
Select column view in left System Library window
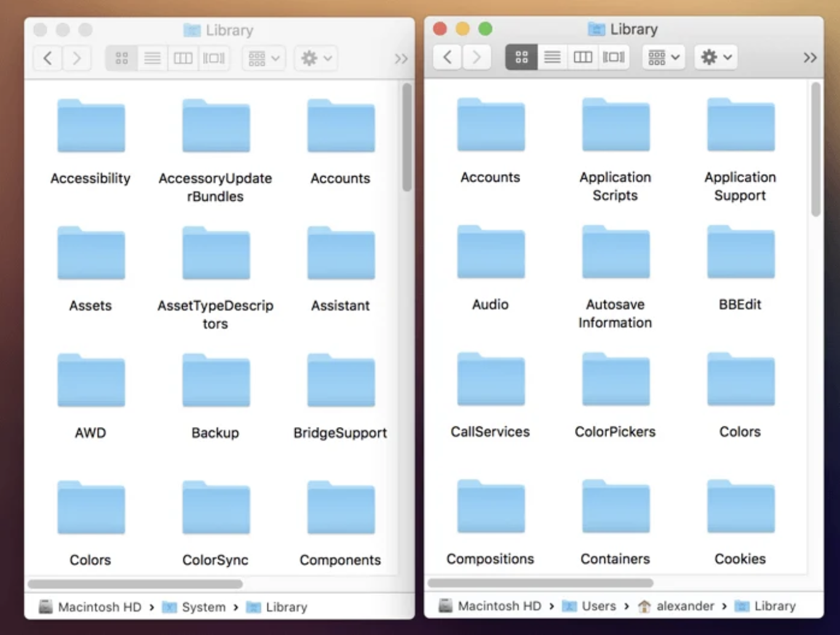[183, 58]
